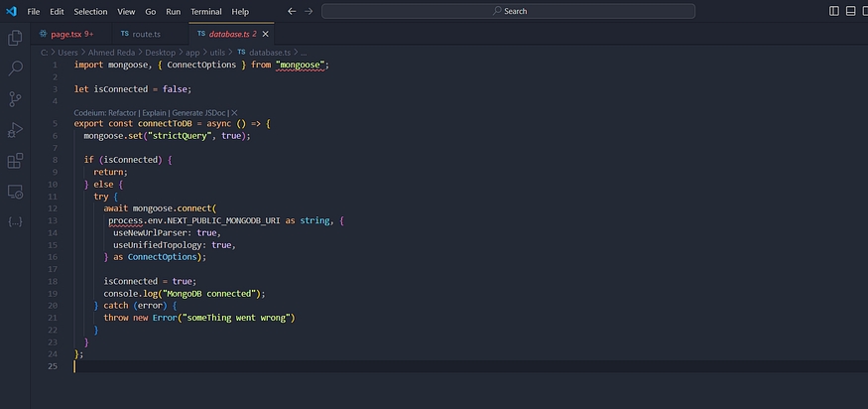This screenshot has height=409, width=868.
Task: Open the Explorer view in activity bar
Action: [x=15, y=38]
